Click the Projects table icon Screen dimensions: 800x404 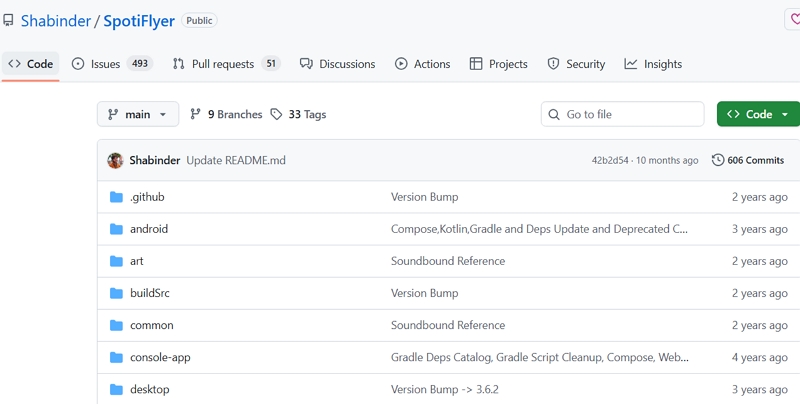coord(476,64)
